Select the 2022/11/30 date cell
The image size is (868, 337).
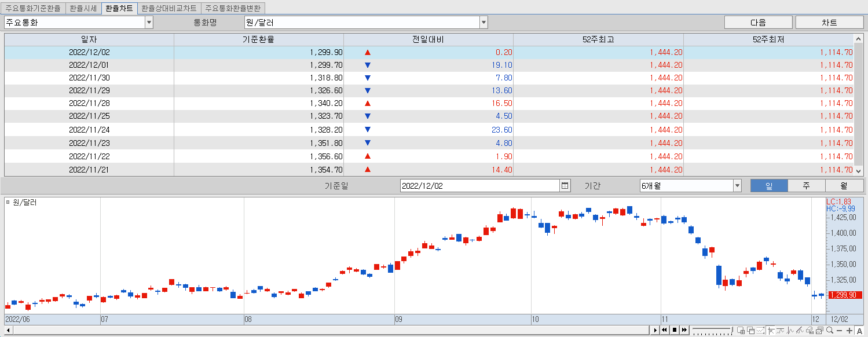tap(89, 78)
